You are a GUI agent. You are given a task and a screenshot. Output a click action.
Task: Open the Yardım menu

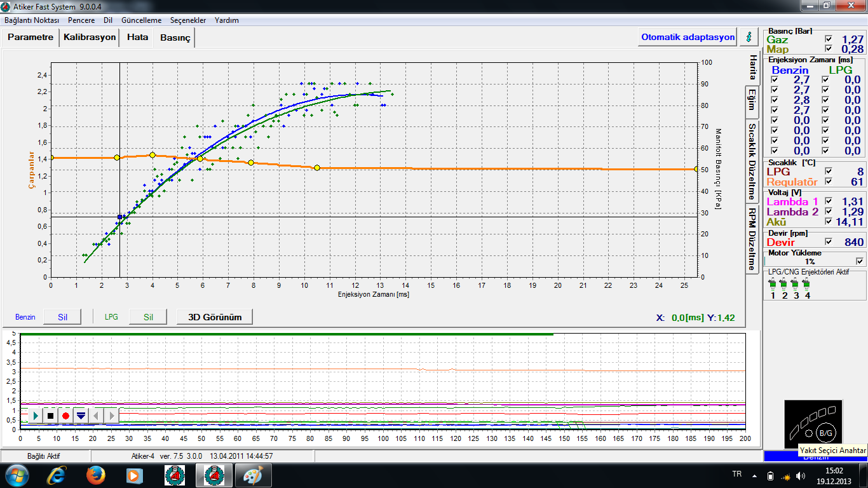click(x=227, y=20)
